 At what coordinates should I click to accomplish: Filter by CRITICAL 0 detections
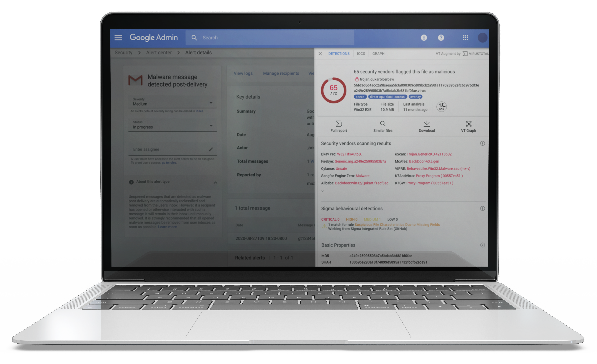click(x=330, y=219)
